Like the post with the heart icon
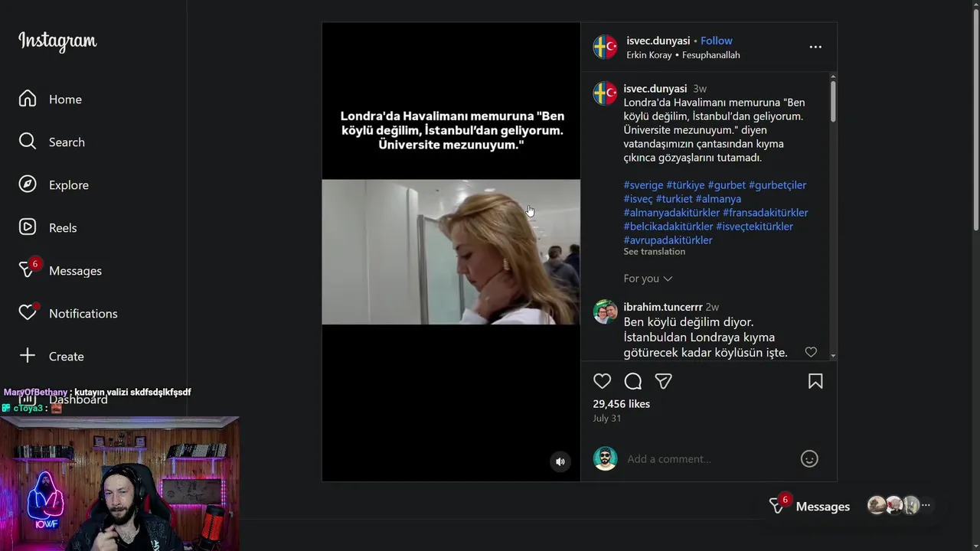 (x=603, y=381)
